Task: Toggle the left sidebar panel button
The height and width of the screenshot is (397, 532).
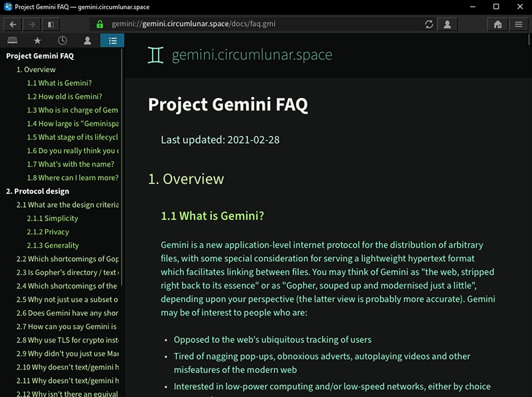Action: tap(51, 25)
